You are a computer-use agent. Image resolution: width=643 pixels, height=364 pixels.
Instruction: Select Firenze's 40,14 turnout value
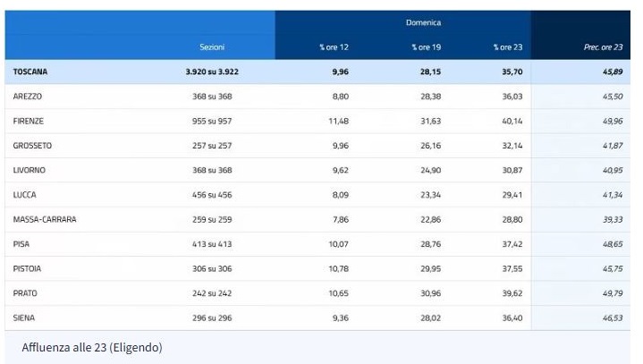(512, 121)
